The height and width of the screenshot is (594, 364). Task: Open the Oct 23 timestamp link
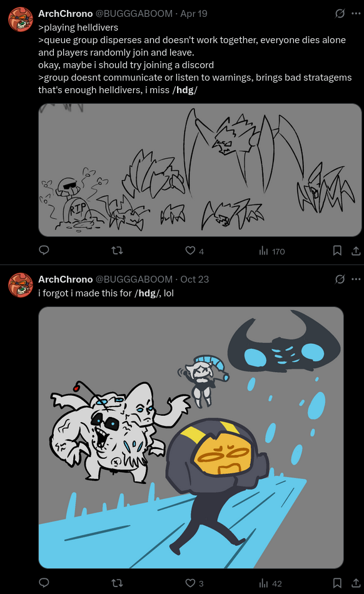(x=195, y=279)
